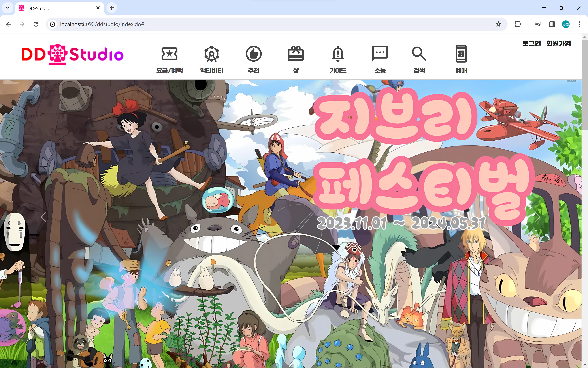Open the 샵 gift box icon
This screenshot has width=588, height=368.
click(296, 54)
